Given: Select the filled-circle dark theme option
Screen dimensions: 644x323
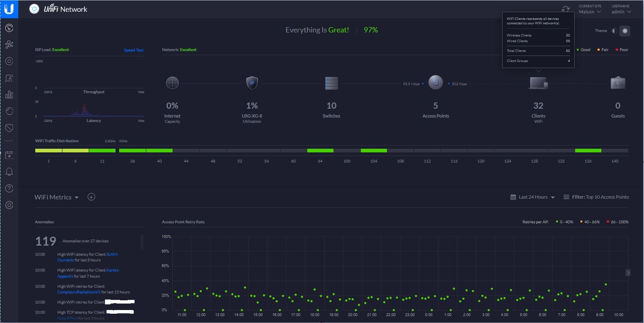Looking at the screenshot, I should tap(625, 31).
